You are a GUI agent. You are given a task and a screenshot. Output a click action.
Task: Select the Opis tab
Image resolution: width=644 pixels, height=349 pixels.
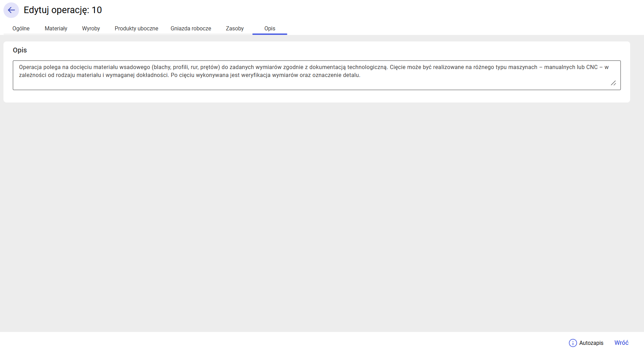[270, 29]
